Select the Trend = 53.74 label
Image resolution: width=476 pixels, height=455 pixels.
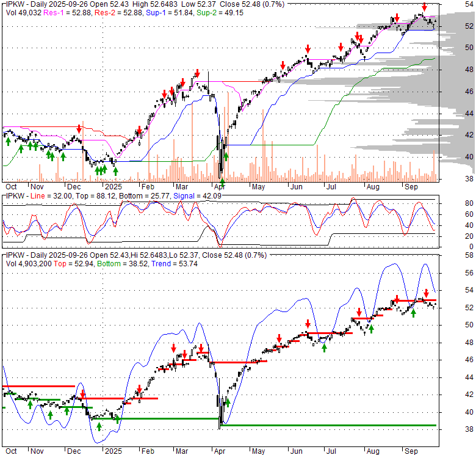[175, 264]
